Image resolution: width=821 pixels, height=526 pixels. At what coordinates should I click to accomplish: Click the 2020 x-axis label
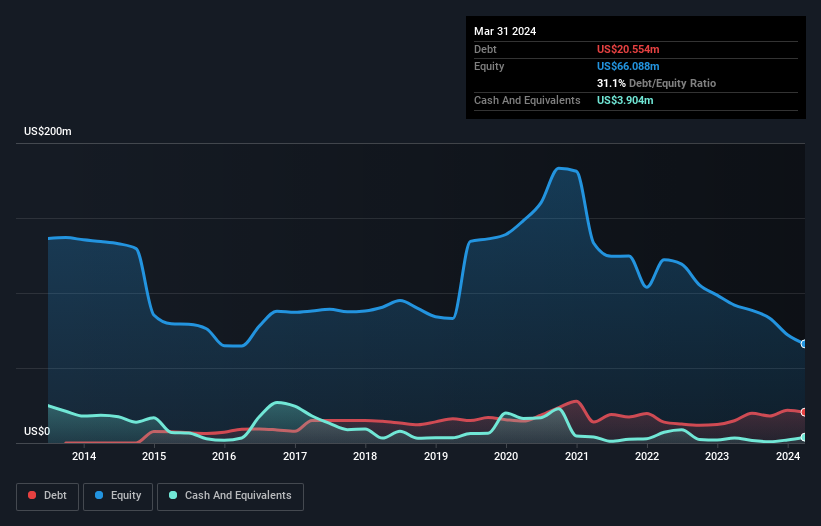tap(506, 456)
